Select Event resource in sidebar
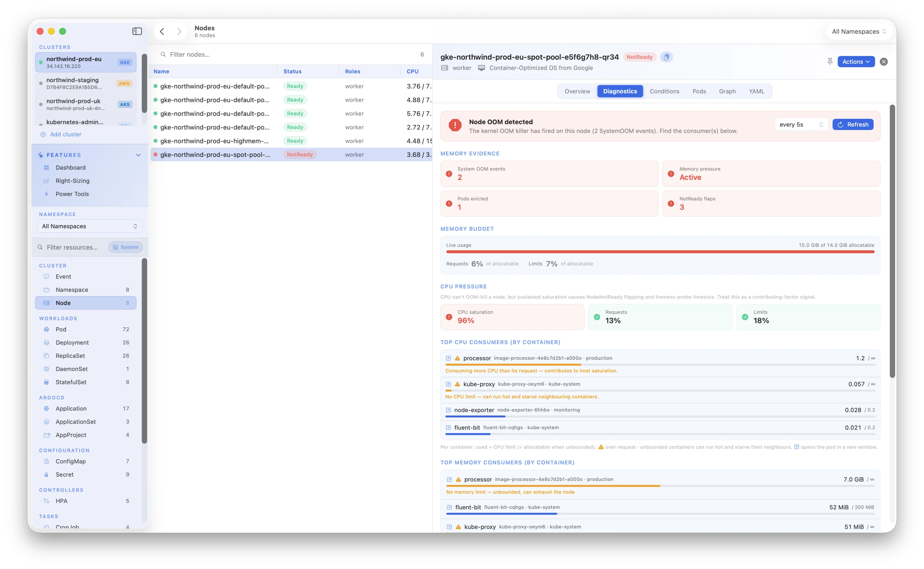The width and height of the screenshot is (924, 569). coord(86,277)
